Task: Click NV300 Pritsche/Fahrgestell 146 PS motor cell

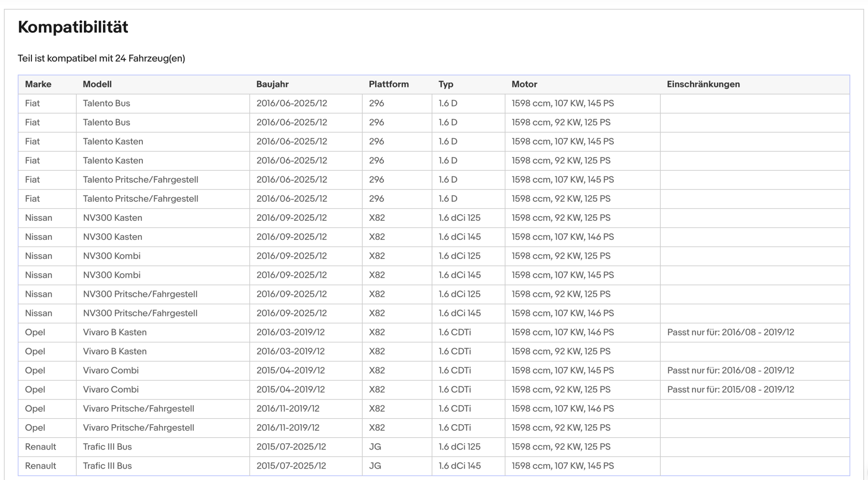Action: coord(582,313)
